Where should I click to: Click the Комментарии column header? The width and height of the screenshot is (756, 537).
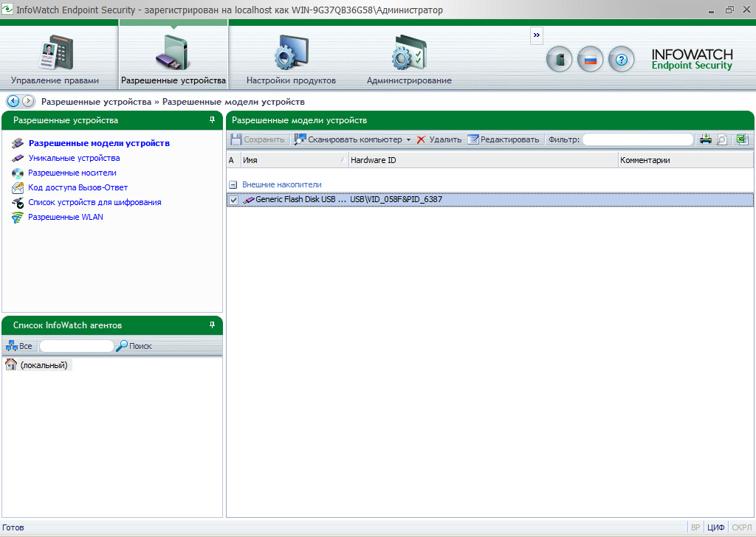click(686, 160)
